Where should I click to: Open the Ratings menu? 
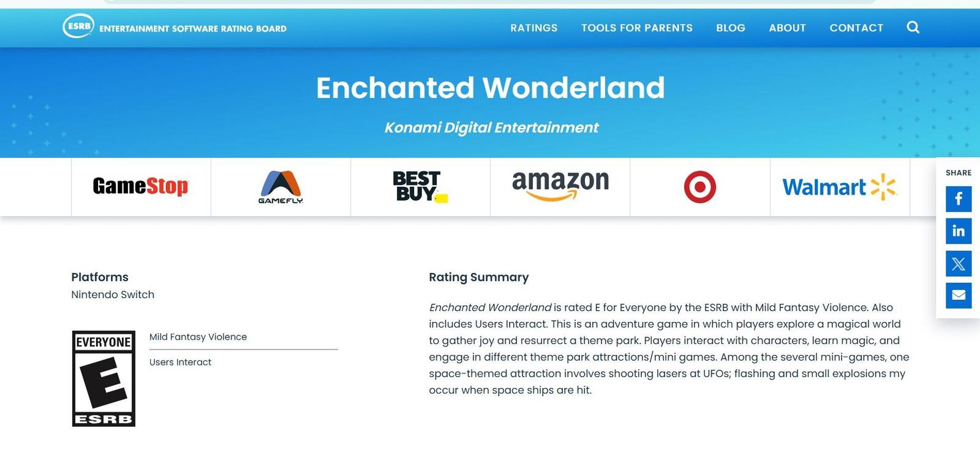534,28
